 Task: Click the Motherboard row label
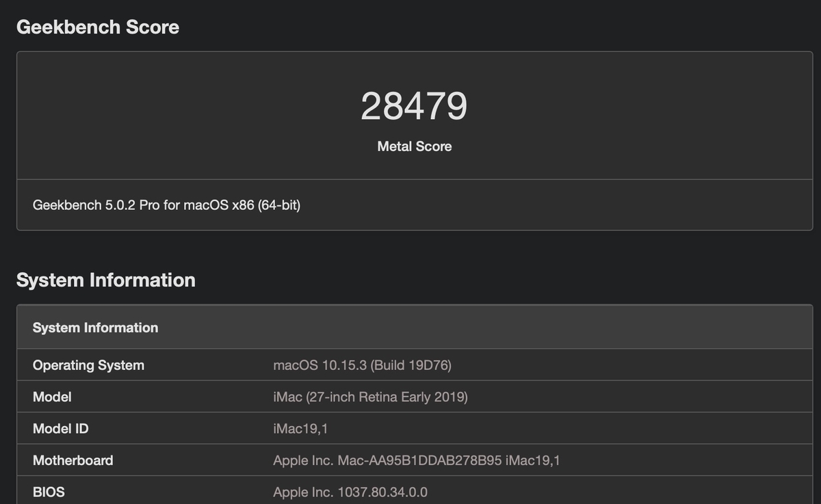click(73, 460)
